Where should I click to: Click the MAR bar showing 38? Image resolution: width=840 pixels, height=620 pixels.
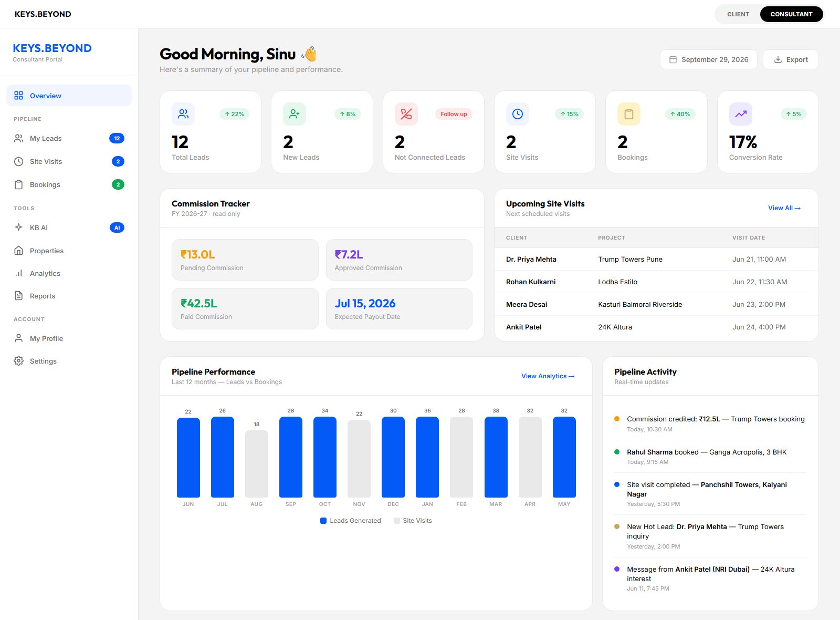[x=496, y=457]
